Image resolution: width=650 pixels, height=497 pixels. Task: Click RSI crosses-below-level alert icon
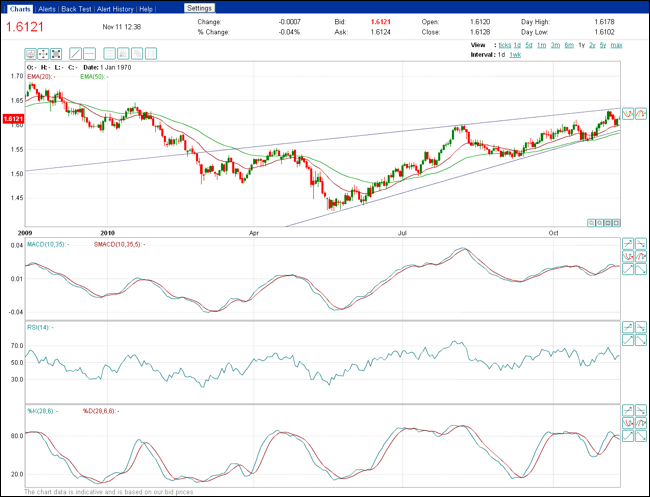click(641, 327)
